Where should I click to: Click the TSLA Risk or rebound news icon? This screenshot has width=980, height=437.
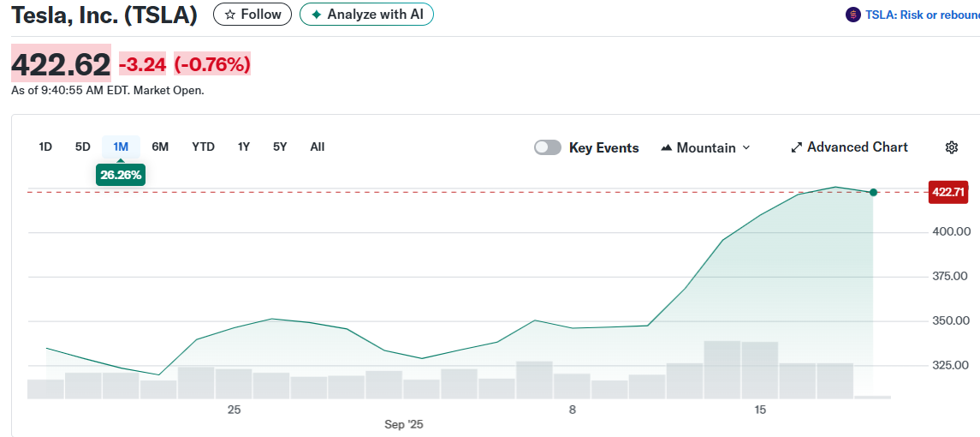pos(852,15)
